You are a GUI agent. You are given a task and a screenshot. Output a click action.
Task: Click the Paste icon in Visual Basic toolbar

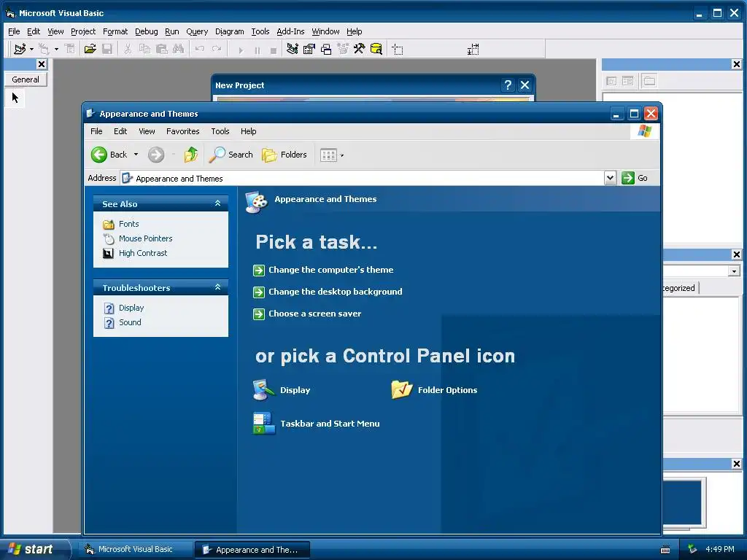tap(161, 49)
